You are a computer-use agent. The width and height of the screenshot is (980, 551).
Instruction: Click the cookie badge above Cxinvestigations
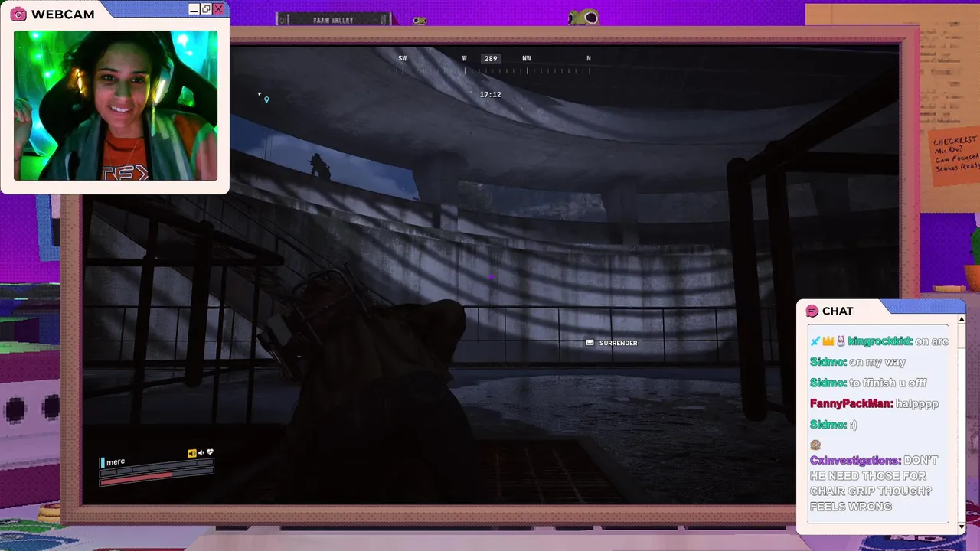pos(815,444)
